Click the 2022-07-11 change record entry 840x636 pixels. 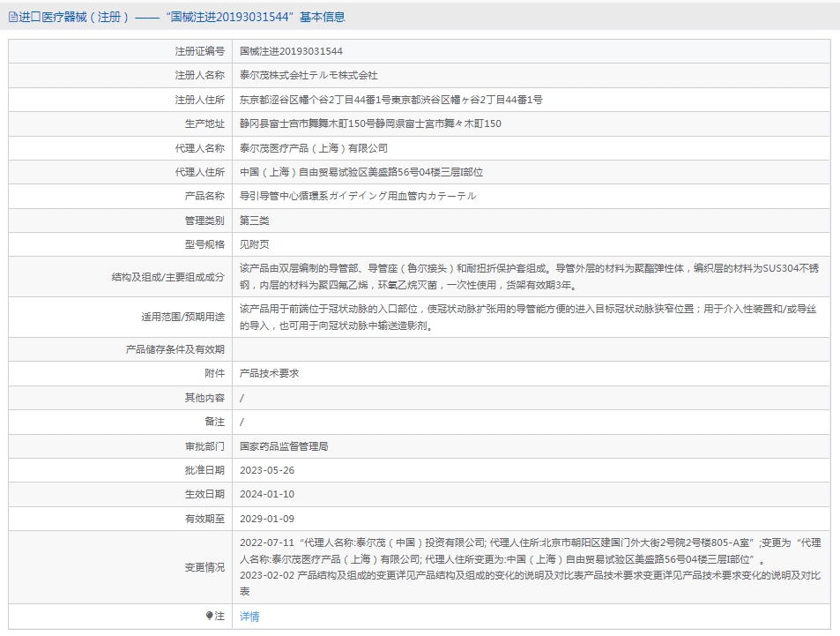tap(531, 550)
